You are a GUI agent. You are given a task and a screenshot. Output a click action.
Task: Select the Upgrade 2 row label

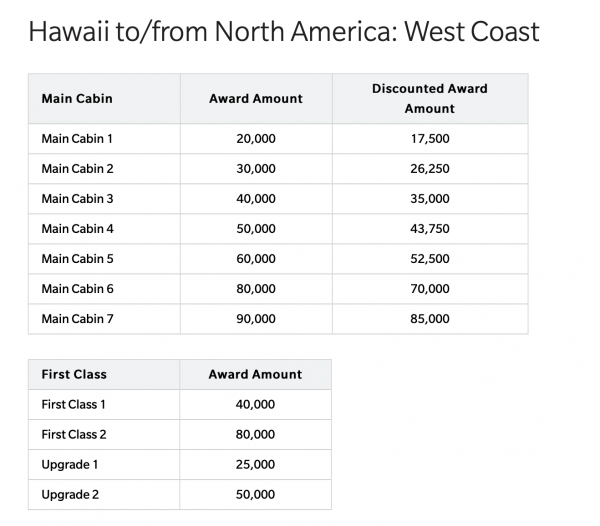point(69,495)
